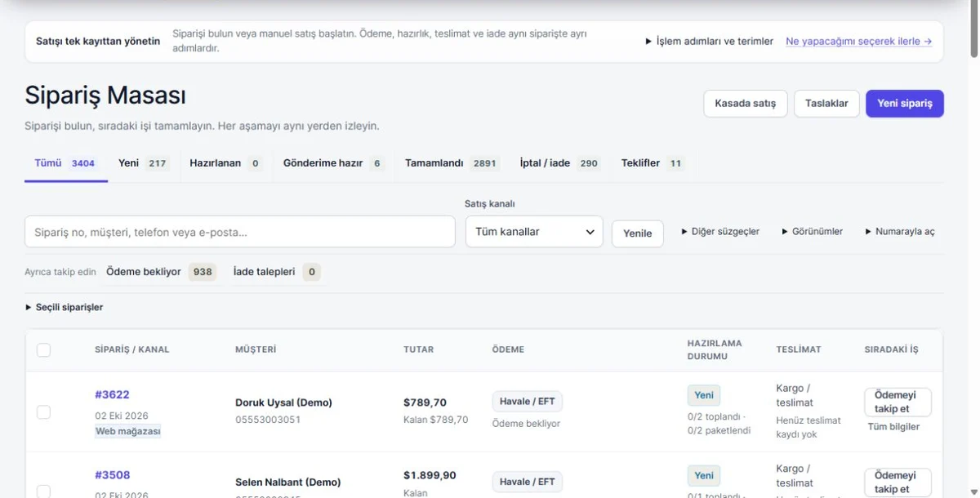Click Yenile button
The image size is (980, 498).
pos(638,233)
